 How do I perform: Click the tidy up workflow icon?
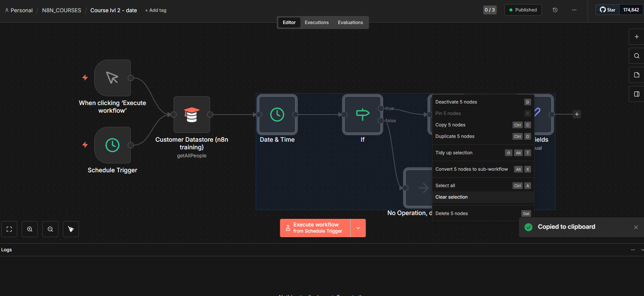[71, 229]
